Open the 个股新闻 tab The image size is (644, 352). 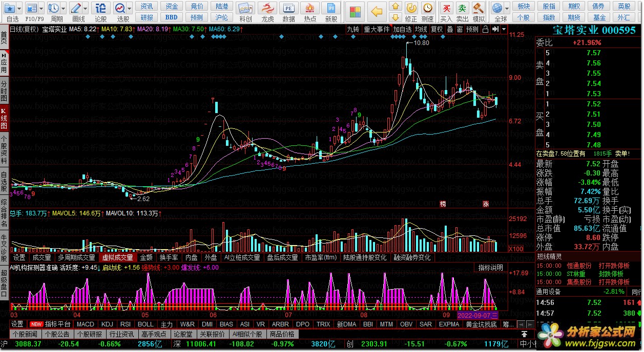click(24, 334)
